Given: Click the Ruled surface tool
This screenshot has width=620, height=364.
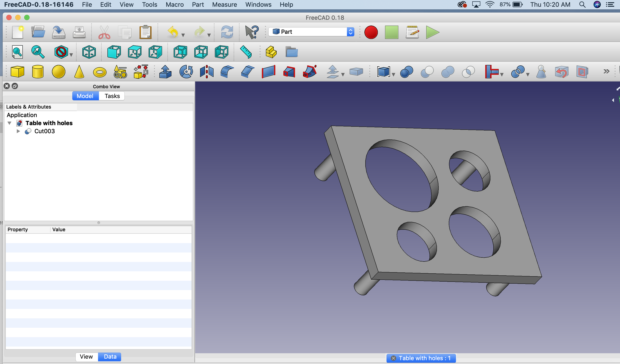Looking at the screenshot, I should point(268,72).
